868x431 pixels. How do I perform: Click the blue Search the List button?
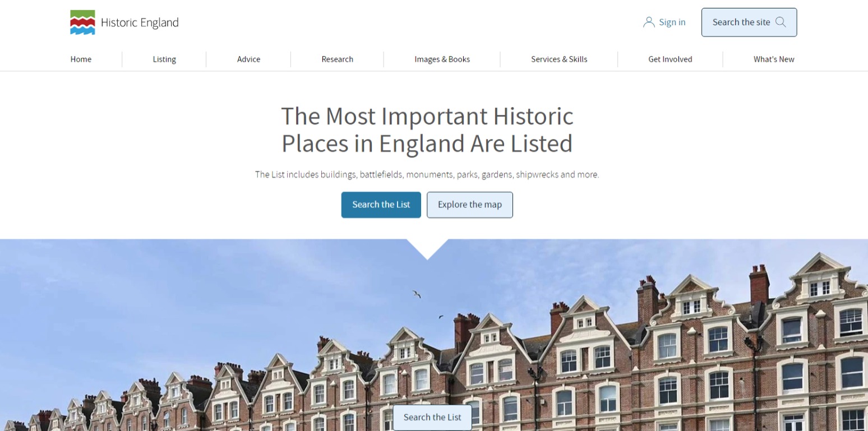381,205
